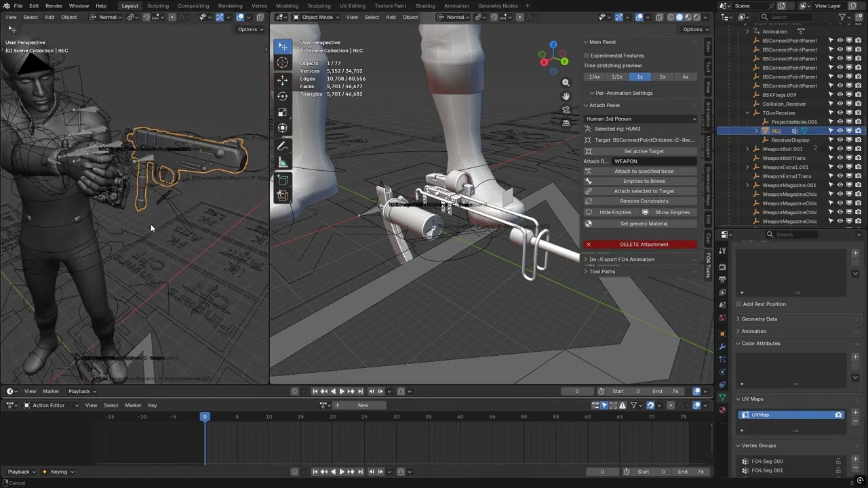This screenshot has width=868, height=488.
Task: Switch orthographic/perspective view grid icon
Action: [566, 123]
